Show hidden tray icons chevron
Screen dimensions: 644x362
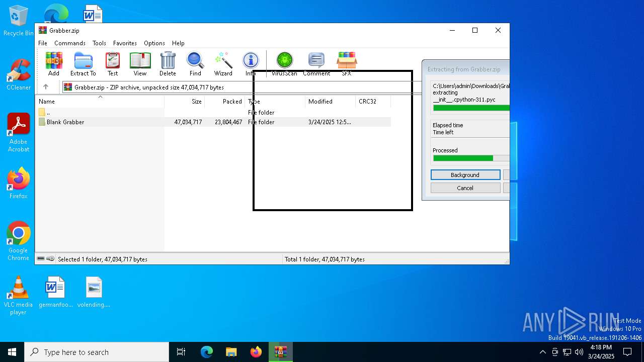[x=543, y=352]
